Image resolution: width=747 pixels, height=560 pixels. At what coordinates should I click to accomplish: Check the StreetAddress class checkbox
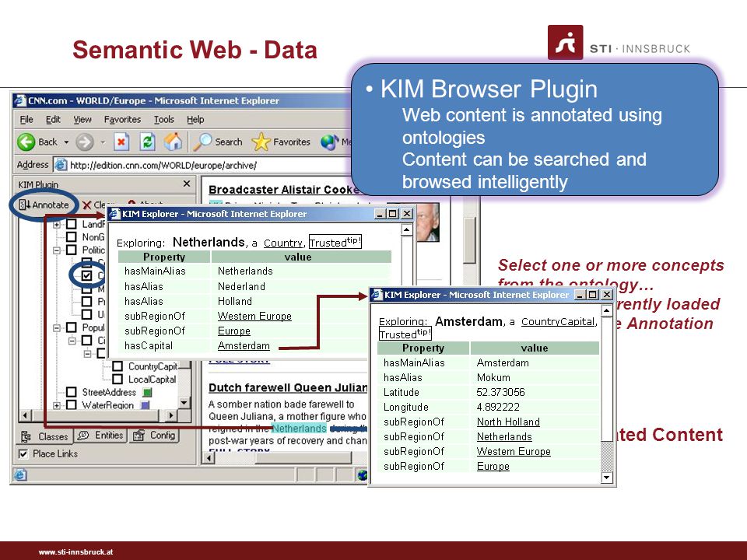click(72, 392)
